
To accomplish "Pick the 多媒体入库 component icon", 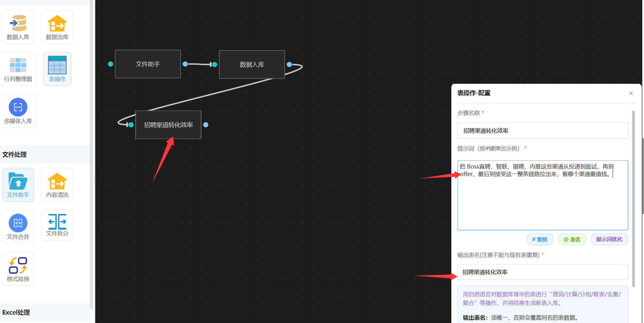I will [18, 111].
